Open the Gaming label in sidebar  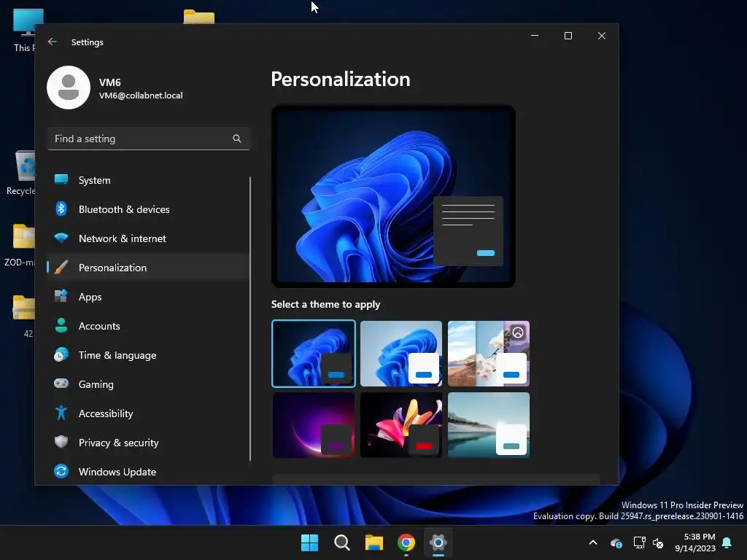point(96,384)
